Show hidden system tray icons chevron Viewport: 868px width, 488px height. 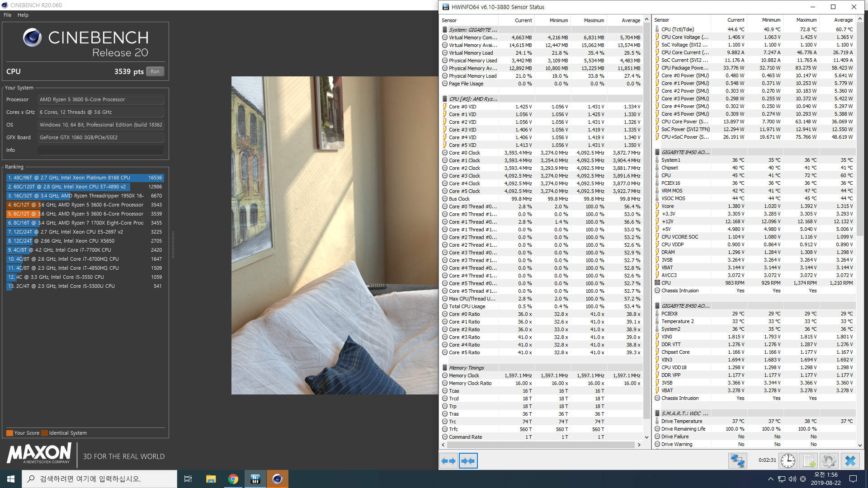tap(770, 479)
